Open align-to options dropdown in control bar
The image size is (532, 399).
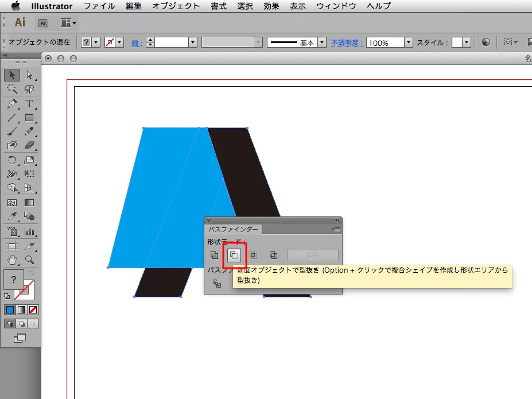click(x=511, y=42)
